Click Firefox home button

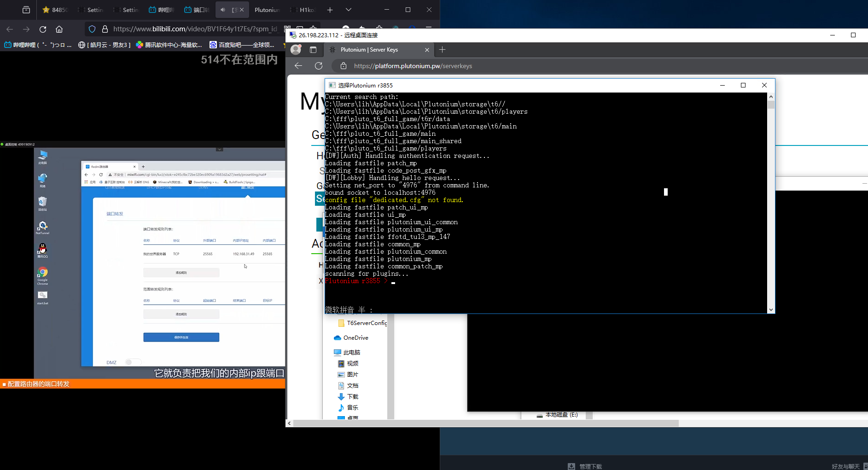pos(59,29)
